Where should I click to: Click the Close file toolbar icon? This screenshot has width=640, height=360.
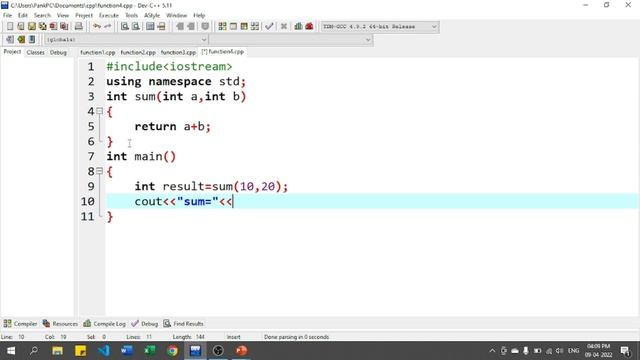tap(53, 27)
